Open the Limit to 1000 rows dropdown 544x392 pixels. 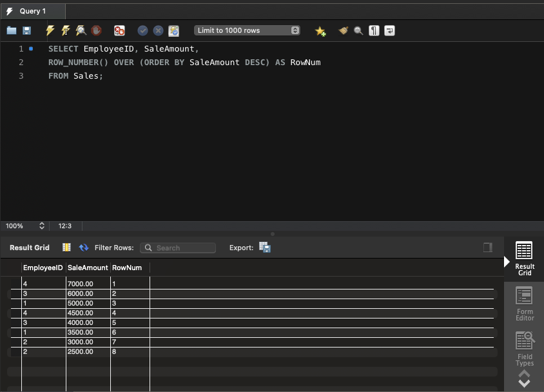(x=248, y=30)
